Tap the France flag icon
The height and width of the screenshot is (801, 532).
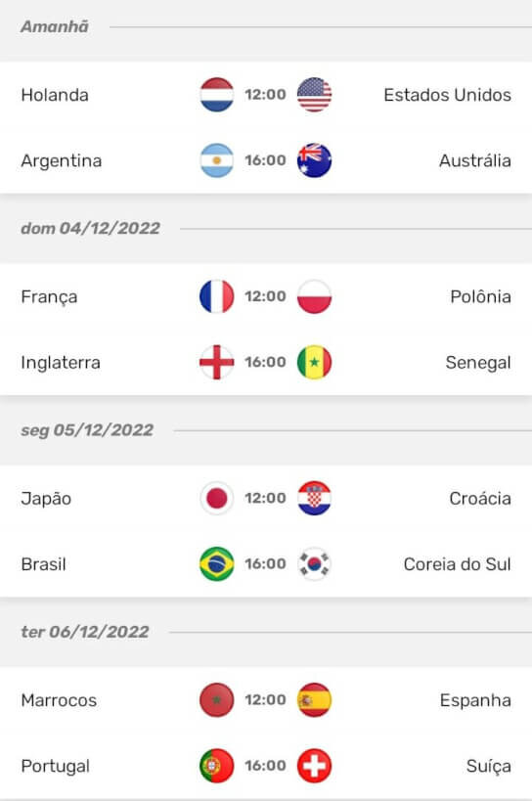pyautogui.click(x=216, y=296)
